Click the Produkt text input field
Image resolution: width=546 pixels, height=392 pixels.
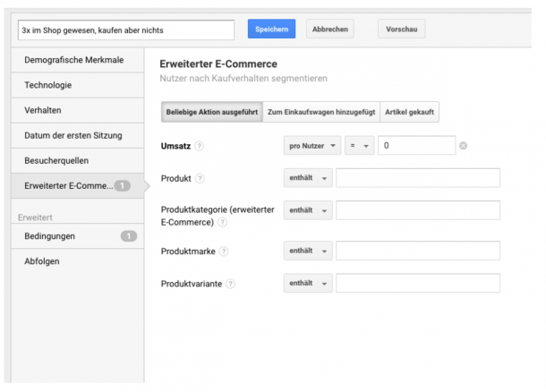coord(418,178)
